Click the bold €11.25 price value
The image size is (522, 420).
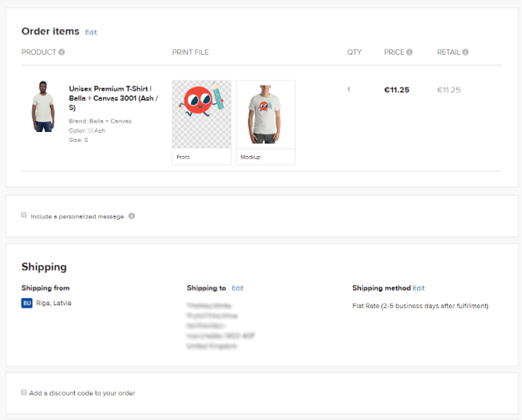tap(396, 90)
